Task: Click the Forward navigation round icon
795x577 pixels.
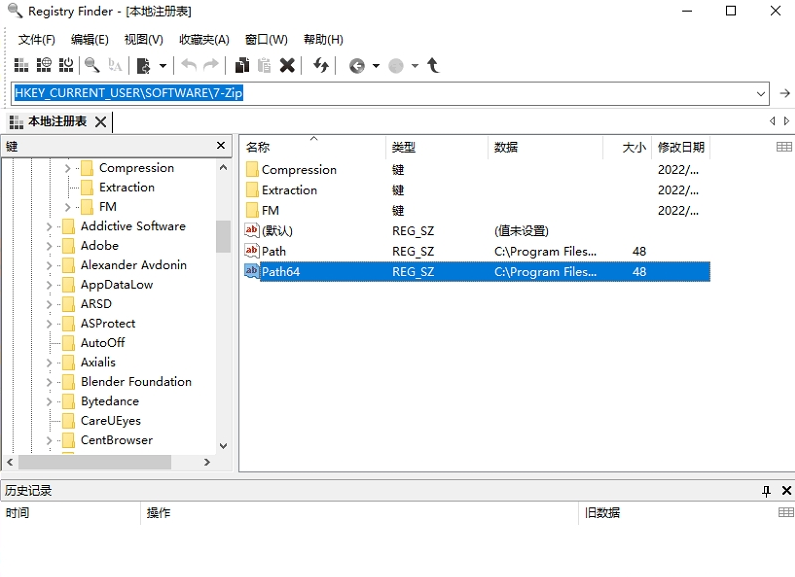Action: tap(395, 66)
